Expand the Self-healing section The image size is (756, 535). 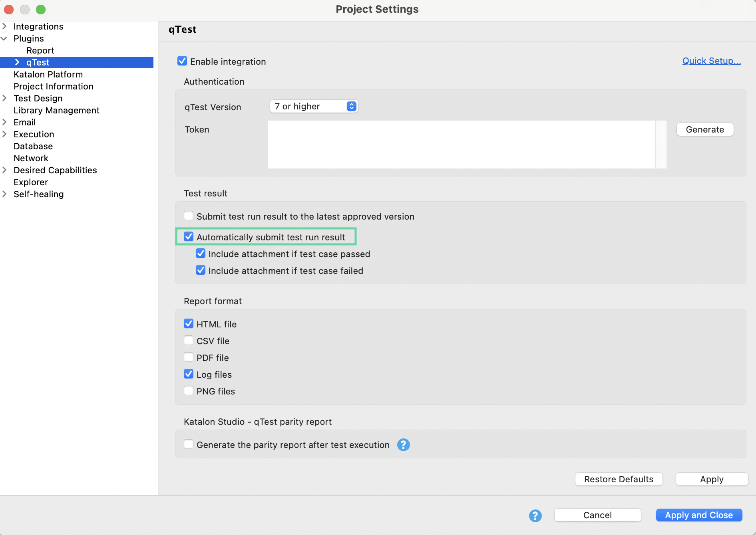point(4,194)
